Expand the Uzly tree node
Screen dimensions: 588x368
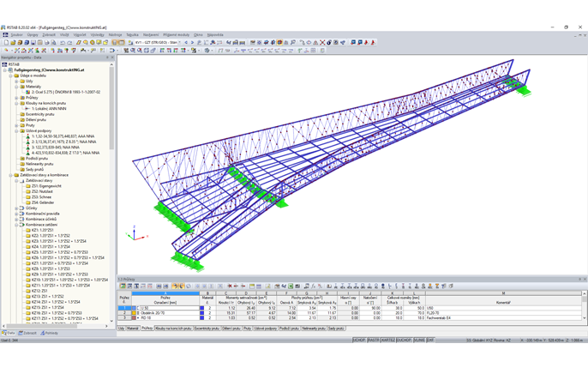tap(16, 81)
